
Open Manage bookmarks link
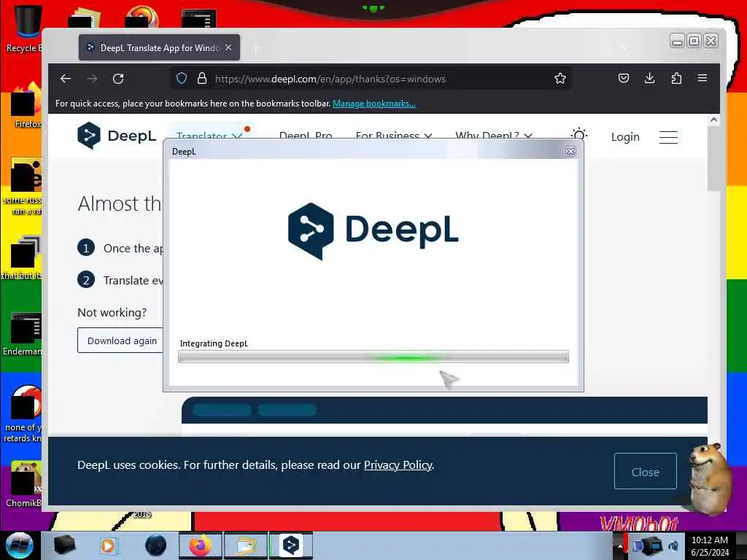tap(374, 104)
